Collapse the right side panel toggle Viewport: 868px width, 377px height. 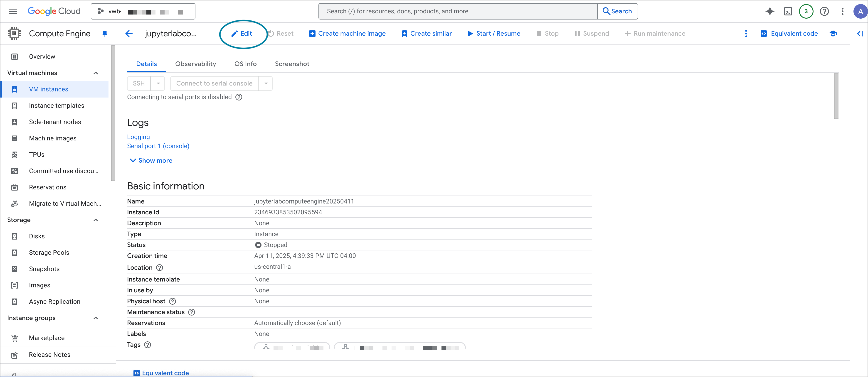click(860, 34)
